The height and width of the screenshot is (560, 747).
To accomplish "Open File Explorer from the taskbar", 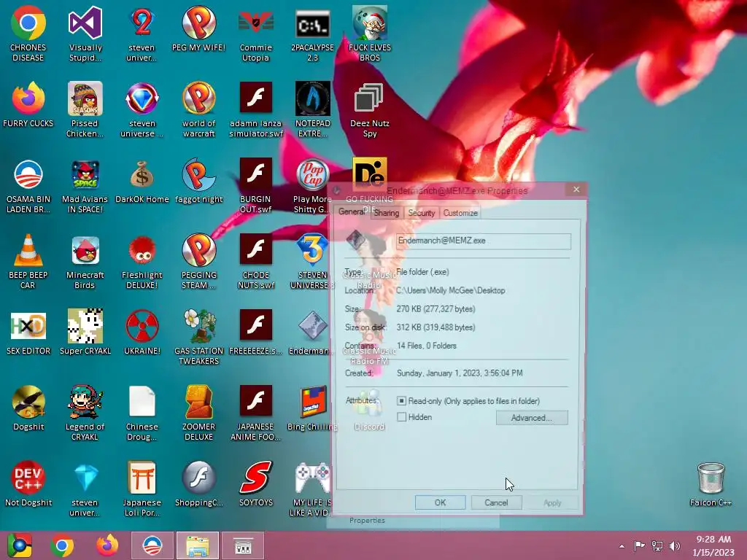I will [198, 545].
